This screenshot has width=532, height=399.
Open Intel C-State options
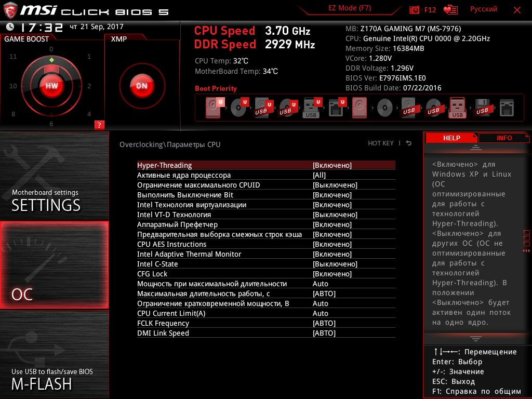coord(266,263)
